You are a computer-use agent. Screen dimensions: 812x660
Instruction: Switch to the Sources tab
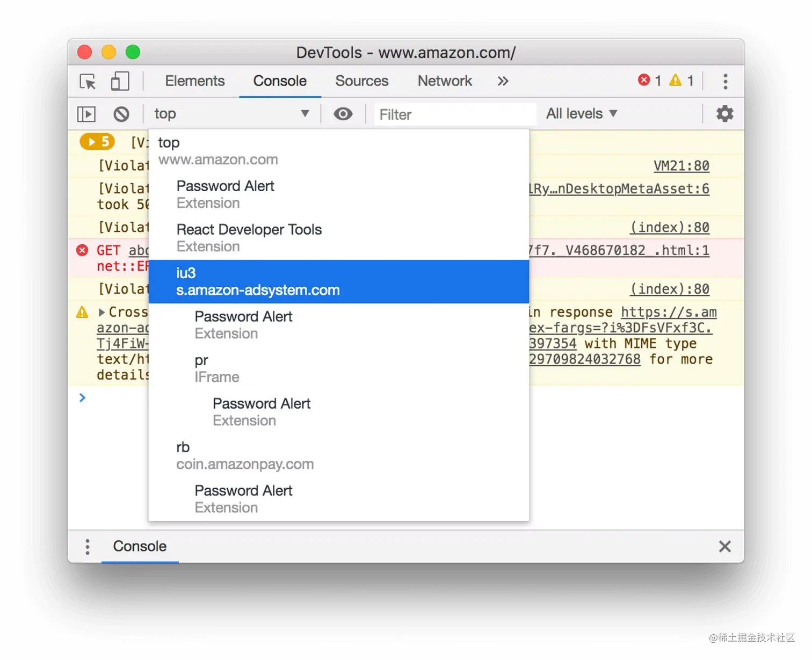click(362, 81)
